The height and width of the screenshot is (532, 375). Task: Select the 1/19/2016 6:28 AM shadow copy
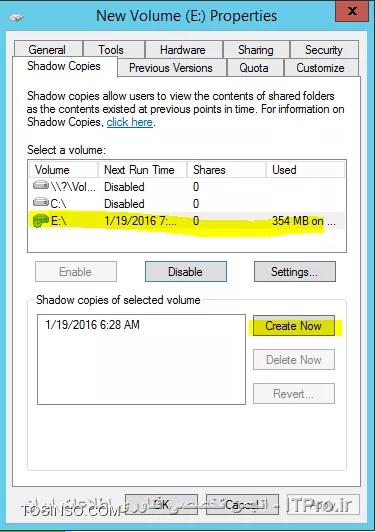pos(92,325)
